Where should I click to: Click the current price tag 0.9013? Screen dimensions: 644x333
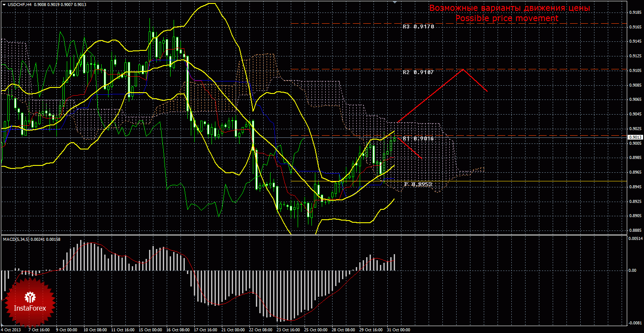(x=636, y=137)
